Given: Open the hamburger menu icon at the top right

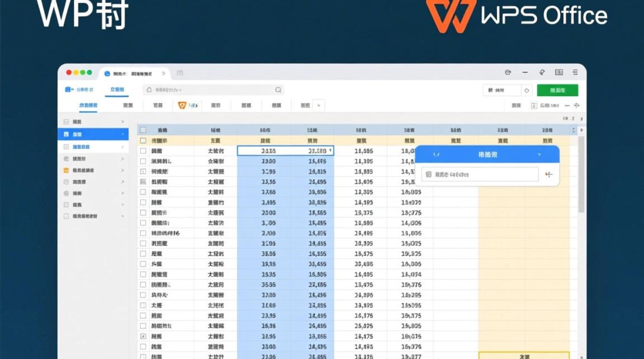Looking at the screenshot, I should coord(575,71).
